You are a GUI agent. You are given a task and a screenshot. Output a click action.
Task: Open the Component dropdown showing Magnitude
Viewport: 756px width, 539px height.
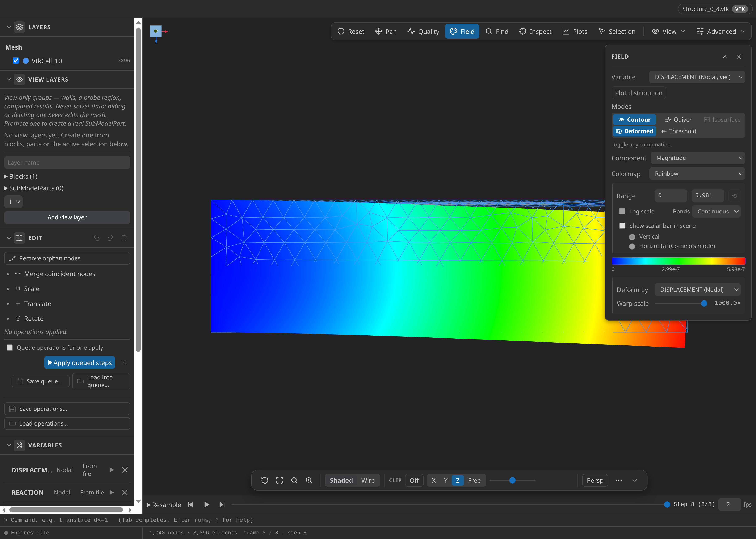698,158
